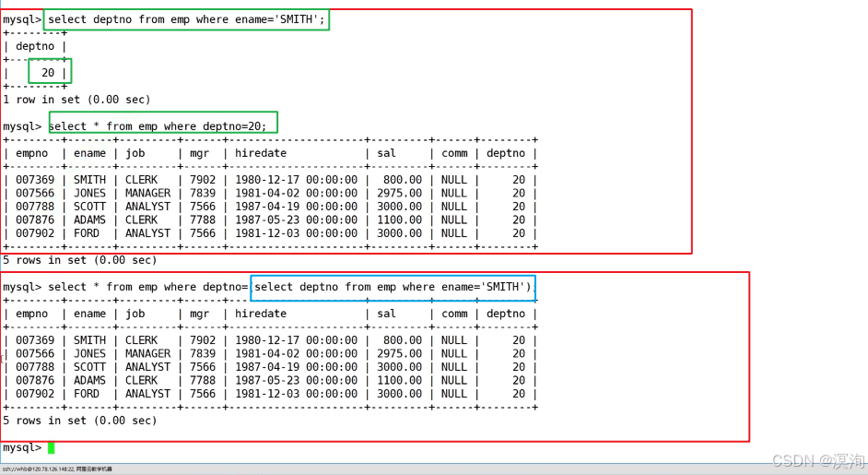Click the '1 row in set' result message
This screenshot has height=475, width=868.
(76, 99)
